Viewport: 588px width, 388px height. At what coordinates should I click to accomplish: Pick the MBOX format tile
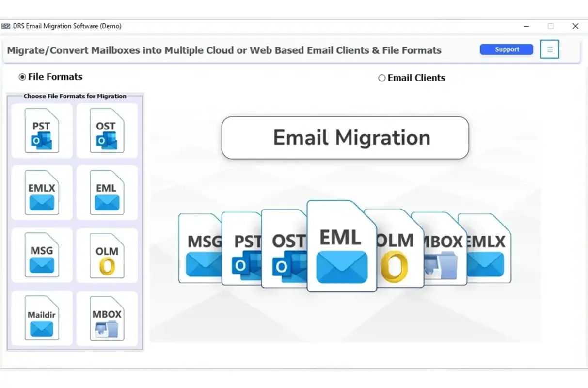tap(107, 319)
